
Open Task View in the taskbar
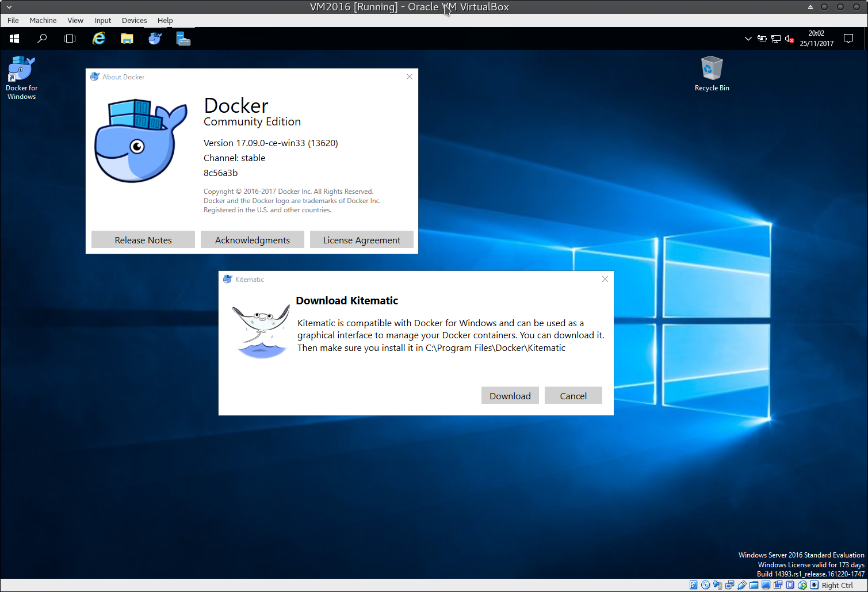(x=70, y=39)
